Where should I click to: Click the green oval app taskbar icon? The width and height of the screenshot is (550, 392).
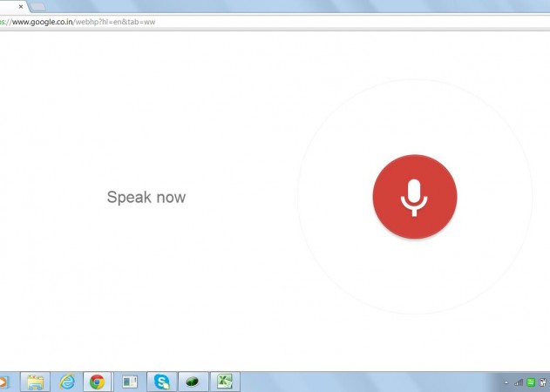tap(193, 382)
